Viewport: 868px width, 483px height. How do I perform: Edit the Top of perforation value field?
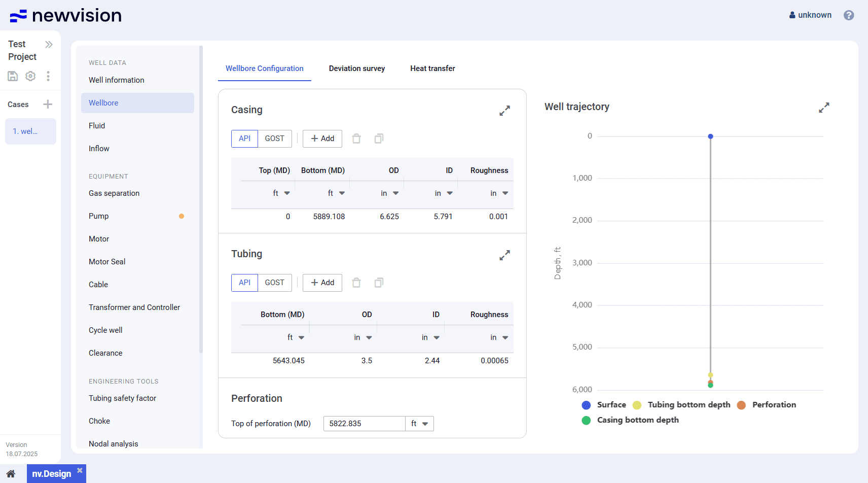pyautogui.click(x=364, y=424)
